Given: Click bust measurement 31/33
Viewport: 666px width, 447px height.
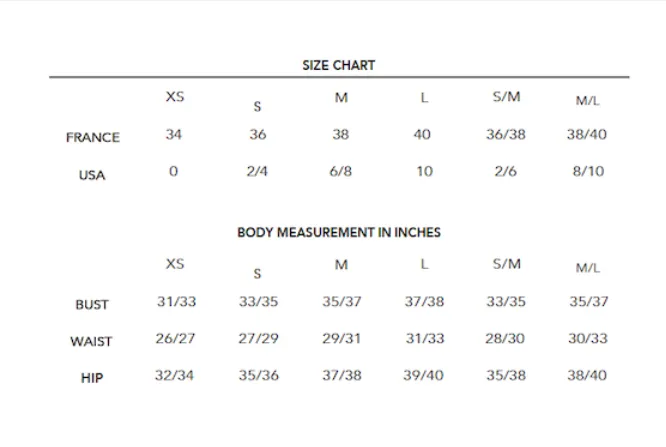Looking at the screenshot, I should click(x=177, y=302).
